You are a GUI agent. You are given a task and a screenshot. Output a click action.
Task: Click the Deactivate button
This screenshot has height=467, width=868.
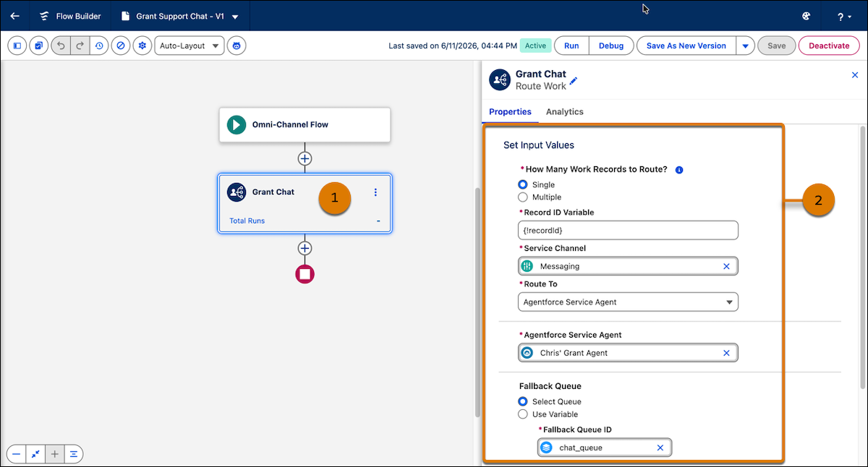829,46
